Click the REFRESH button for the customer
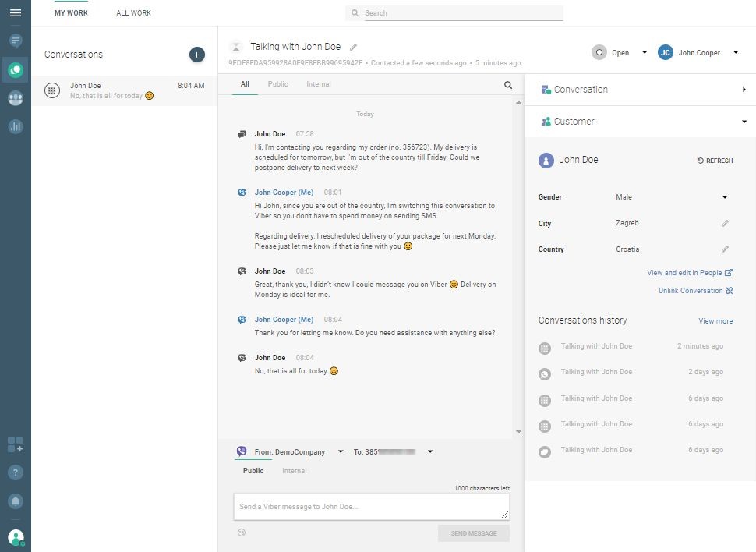The height and width of the screenshot is (552, 756). 715,161
